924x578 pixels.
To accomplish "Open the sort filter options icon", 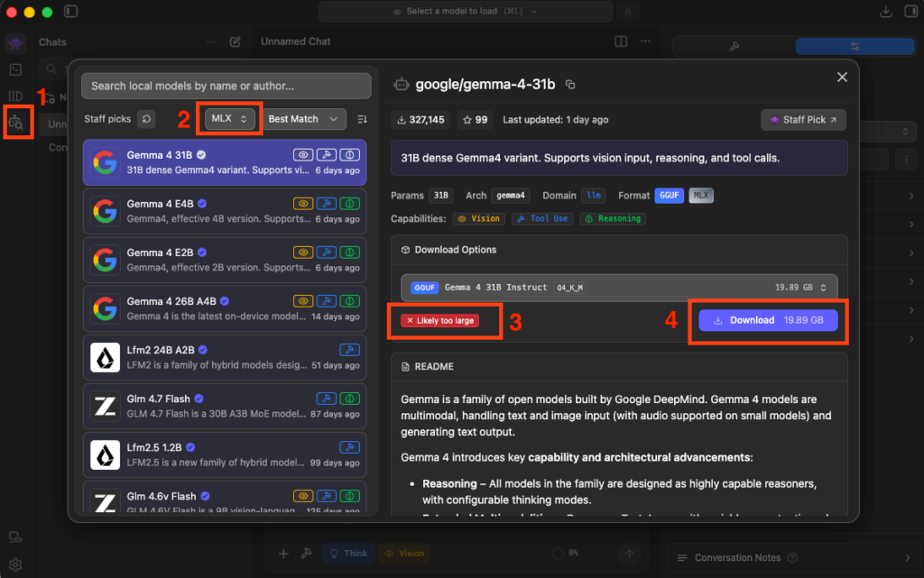I will point(363,119).
